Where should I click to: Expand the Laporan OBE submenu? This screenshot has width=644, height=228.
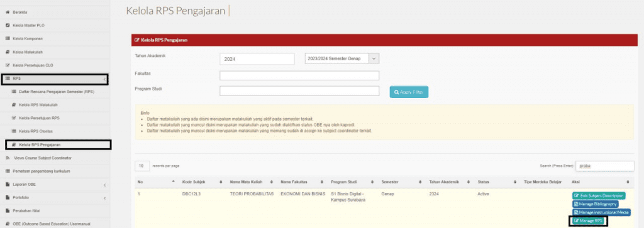tap(104, 185)
